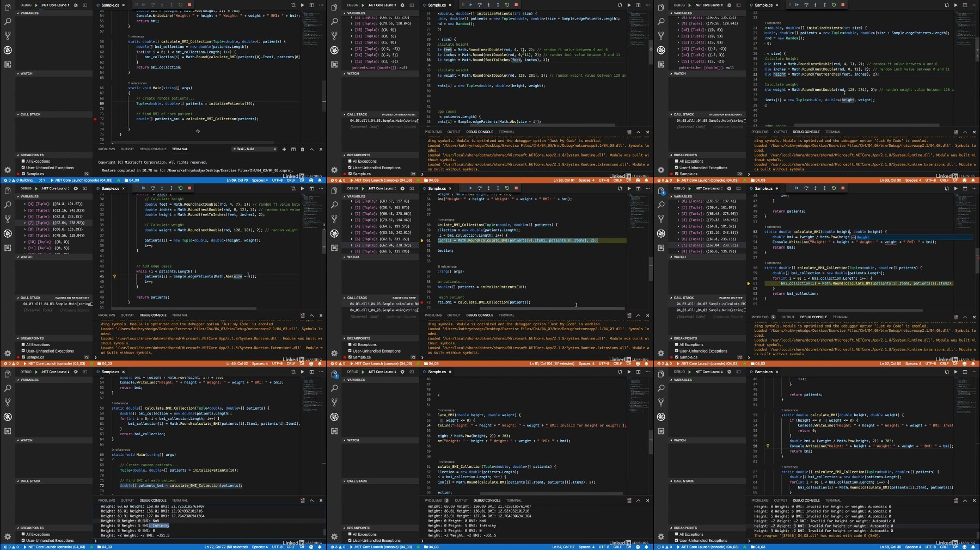Viewport: 980px width, 550px height.
Task: Uncheck Sample.cs breakpoint in Ln 69, Col 70 window
Action: coord(23,174)
